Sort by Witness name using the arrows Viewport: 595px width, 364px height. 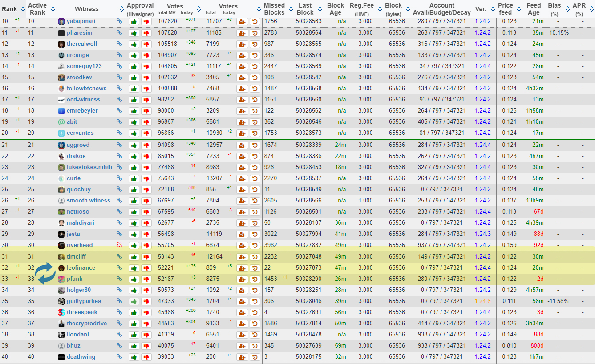[122, 9]
